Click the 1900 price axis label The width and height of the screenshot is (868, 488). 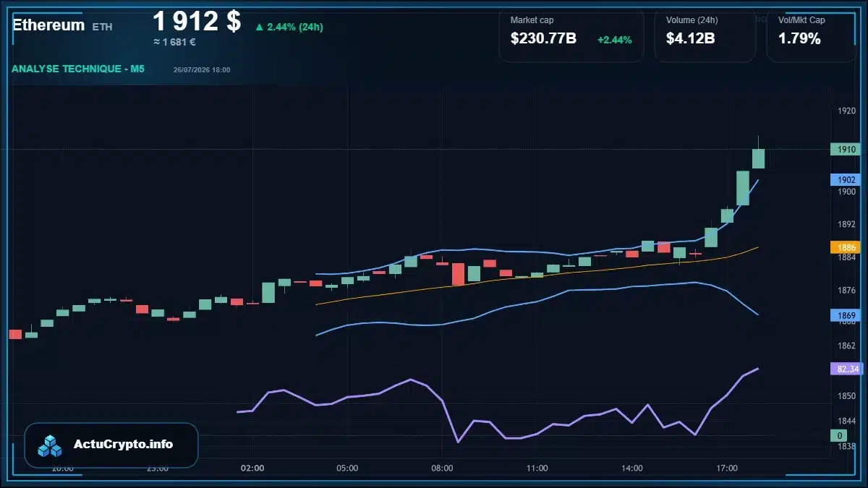point(846,192)
